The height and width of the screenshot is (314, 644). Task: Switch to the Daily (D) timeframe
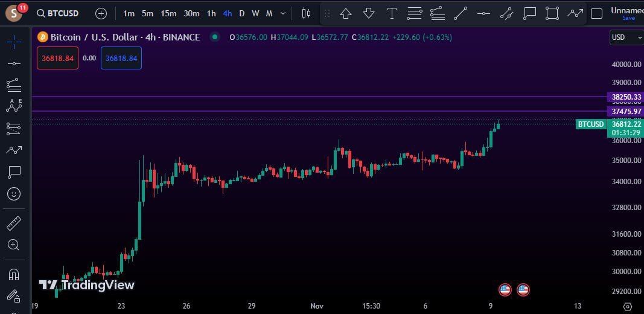click(x=241, y=13)
